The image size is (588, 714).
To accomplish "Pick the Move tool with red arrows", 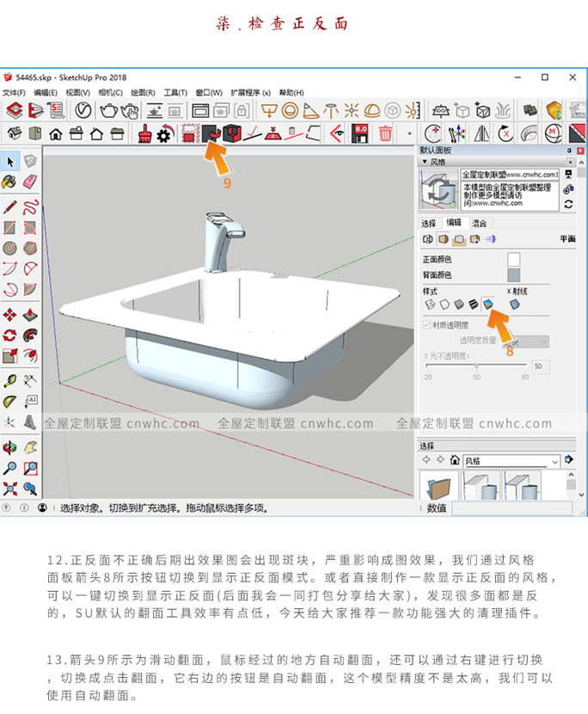I will tap(9, 315).
